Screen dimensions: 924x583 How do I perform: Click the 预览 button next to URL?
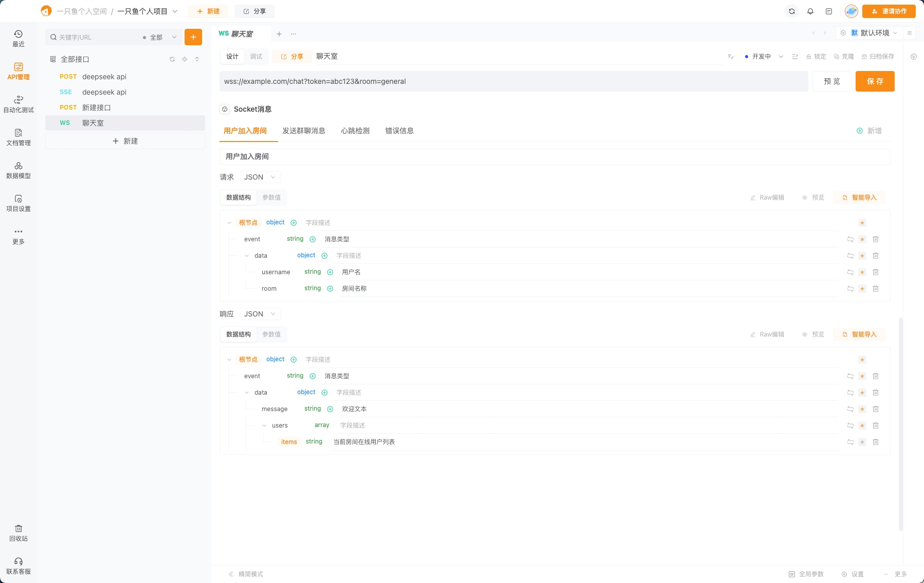click(x=832, y=81)
